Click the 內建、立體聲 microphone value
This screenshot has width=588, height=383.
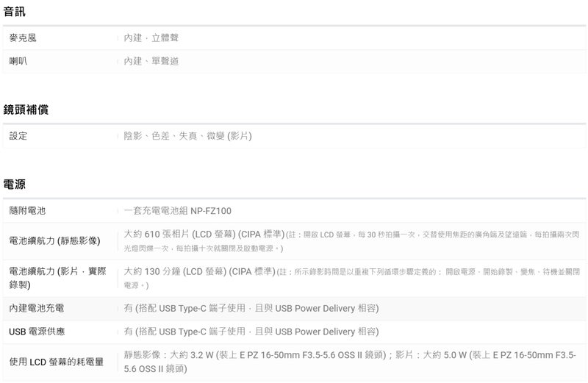pyautogui.click(x=151, y=38)
